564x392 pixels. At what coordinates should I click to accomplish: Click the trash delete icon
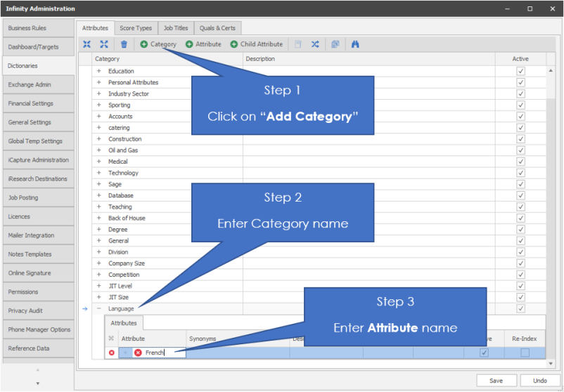pos(124,44)
